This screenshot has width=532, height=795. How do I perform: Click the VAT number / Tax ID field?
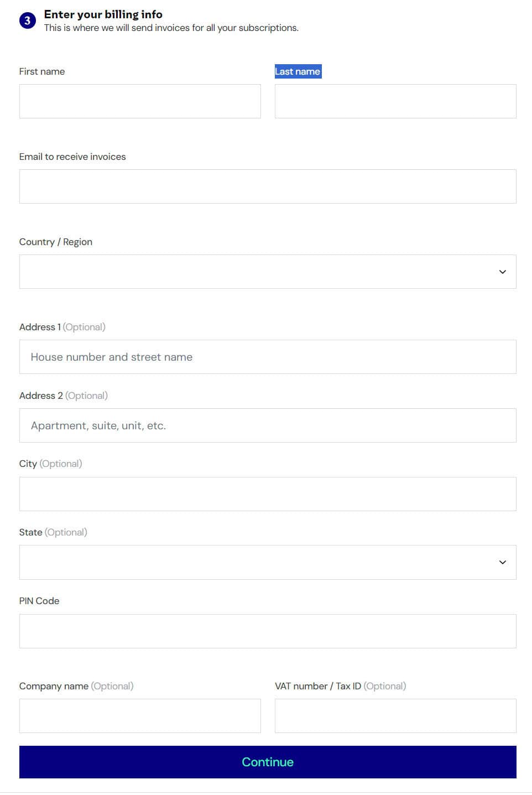(395, 716)
